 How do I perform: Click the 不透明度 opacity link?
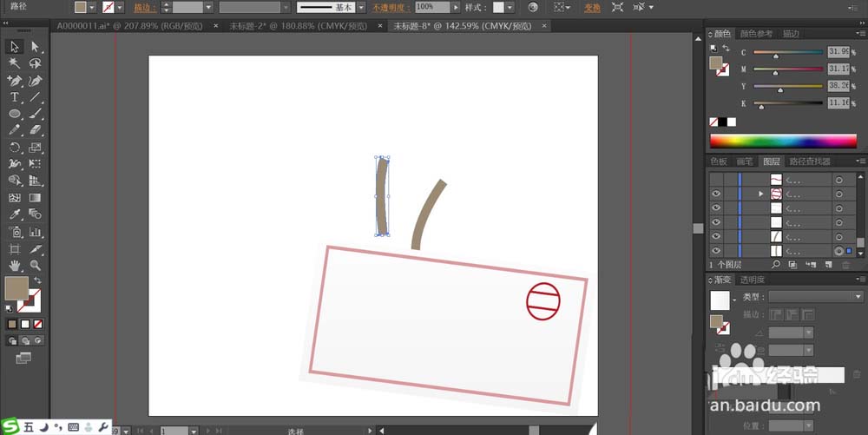pos(391,8)
